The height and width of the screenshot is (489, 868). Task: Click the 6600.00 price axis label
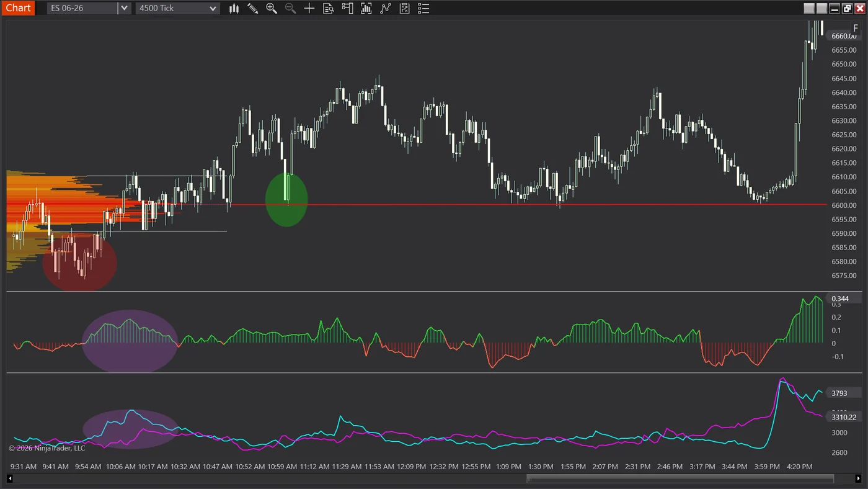click(x=844, y=205)
